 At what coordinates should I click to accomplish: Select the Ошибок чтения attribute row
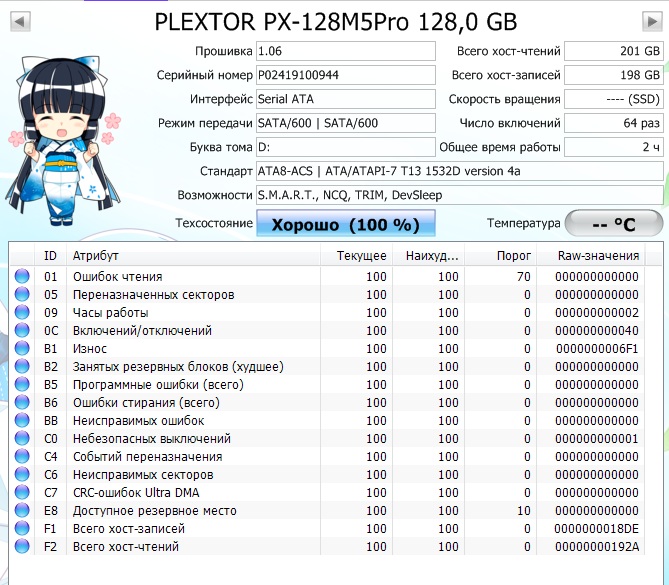click(327, 276)
